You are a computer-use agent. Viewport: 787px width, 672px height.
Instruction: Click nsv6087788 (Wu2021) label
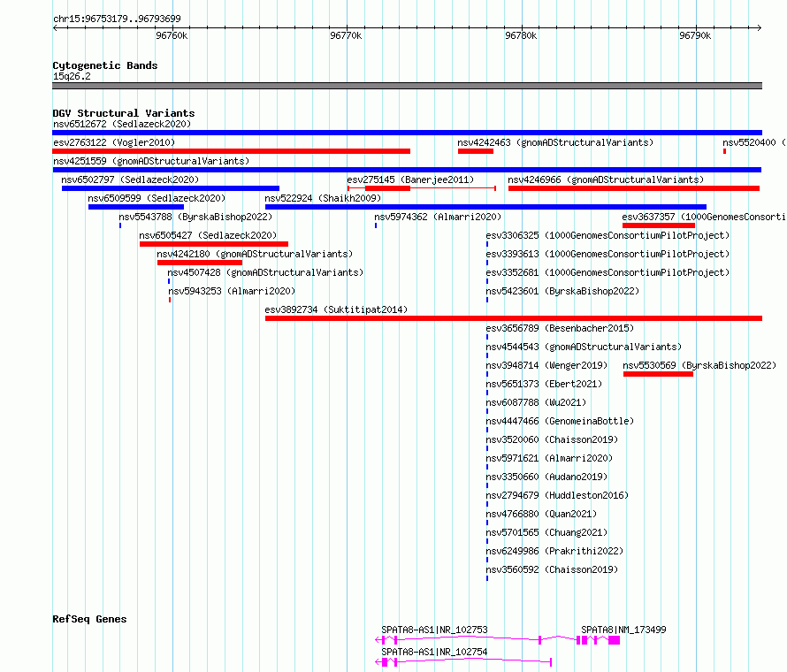(536, 402)
